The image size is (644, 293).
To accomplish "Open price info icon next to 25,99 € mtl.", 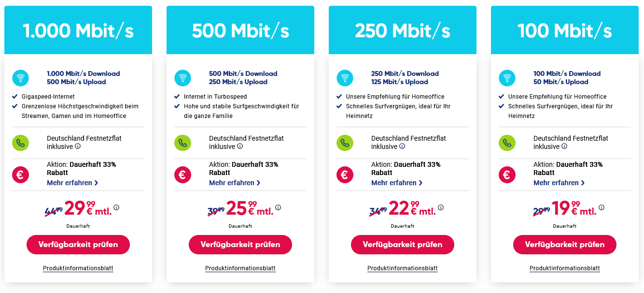I will (x=278, y=208).
